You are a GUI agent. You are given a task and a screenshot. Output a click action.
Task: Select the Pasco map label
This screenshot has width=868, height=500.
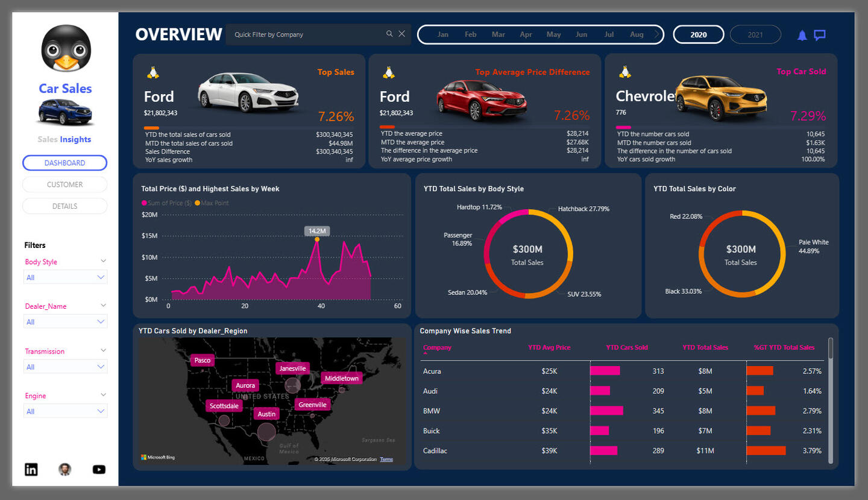click(203, 360)
